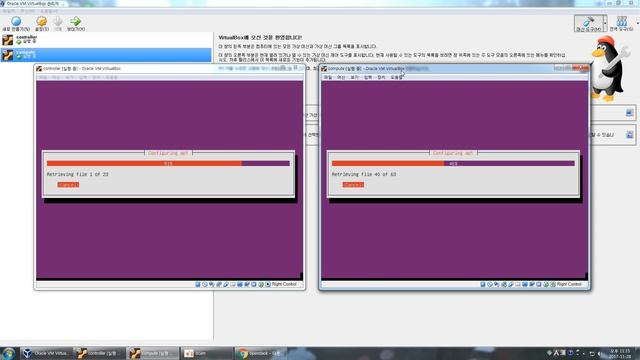Click USB status icon in compute window

point(511,284)
